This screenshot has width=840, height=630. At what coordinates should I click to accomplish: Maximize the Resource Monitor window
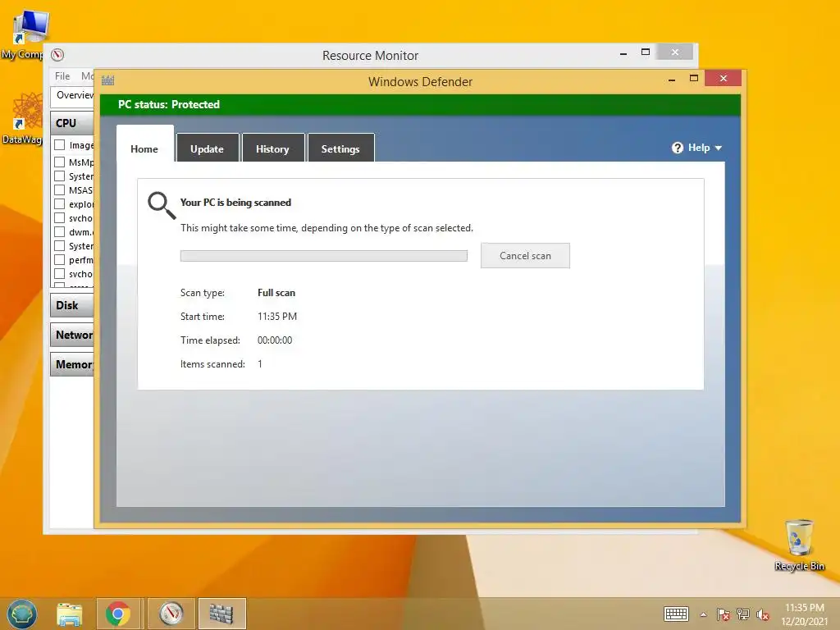pos(646,52)
